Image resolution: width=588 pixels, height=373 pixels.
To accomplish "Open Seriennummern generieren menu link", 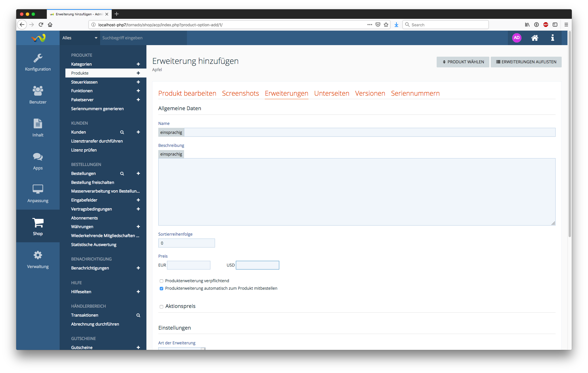I will click(x=97, y=109).
